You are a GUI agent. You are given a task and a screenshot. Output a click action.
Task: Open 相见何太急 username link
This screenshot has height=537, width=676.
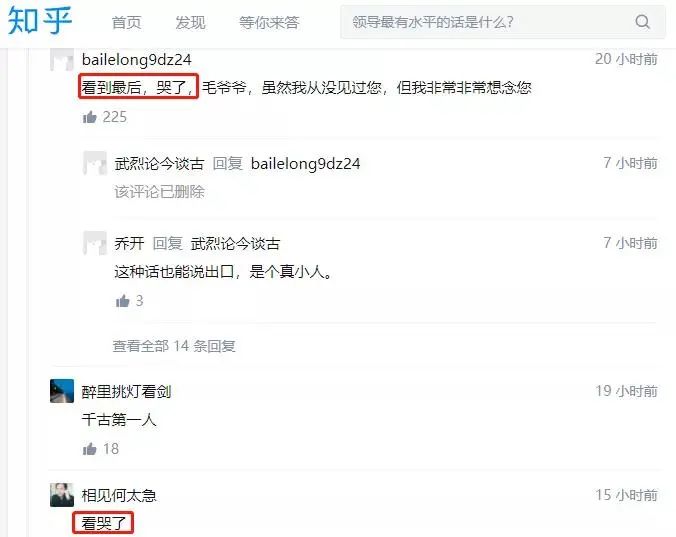tap(119, 495)
